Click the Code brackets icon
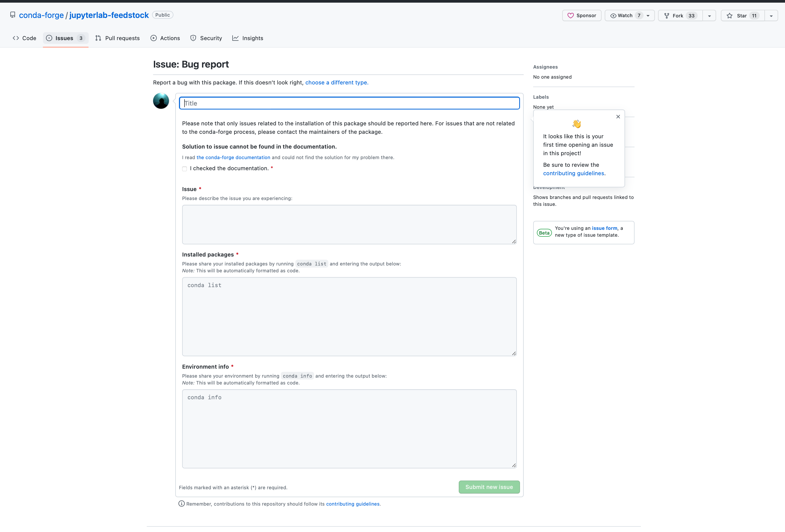Viewport: 785px width, 532px height. [16, 38]
